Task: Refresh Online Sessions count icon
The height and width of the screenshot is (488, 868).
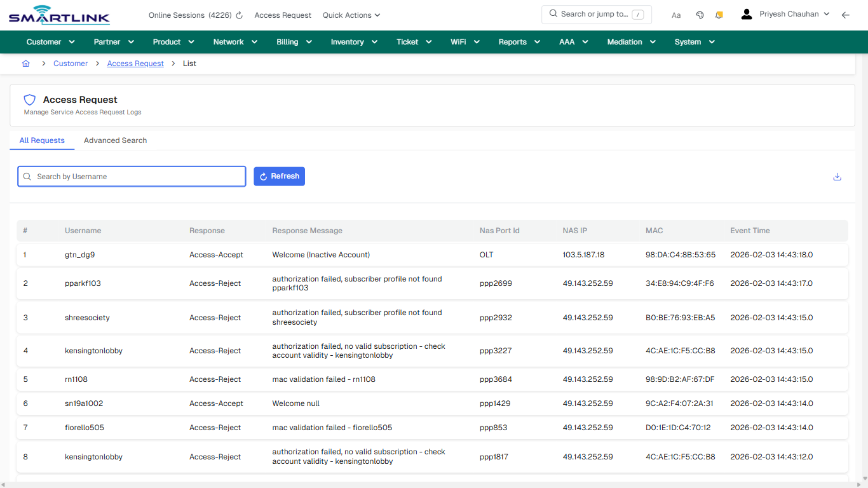Action: [x=238, y=15]
